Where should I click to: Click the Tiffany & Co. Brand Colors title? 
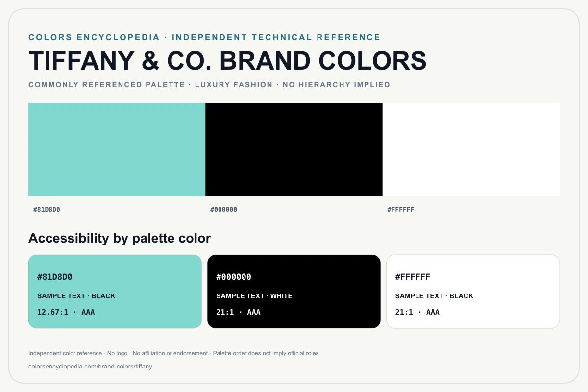pos(228,61)
